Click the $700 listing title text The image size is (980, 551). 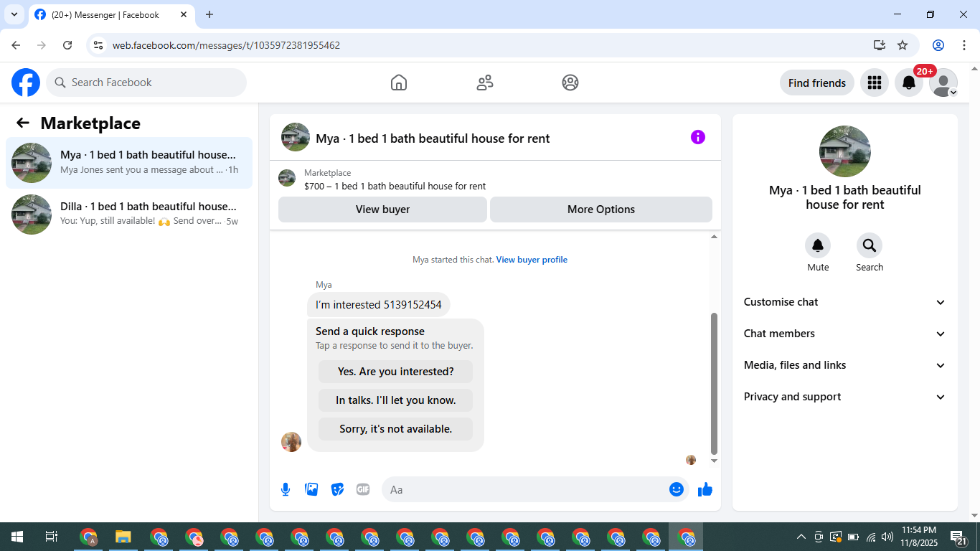395,186
